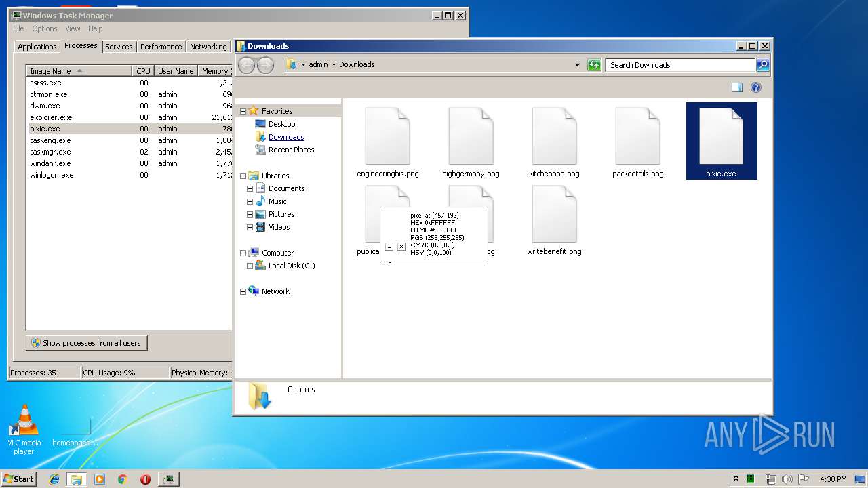
Task: Switch to the Networking tab
Action: 208,47
